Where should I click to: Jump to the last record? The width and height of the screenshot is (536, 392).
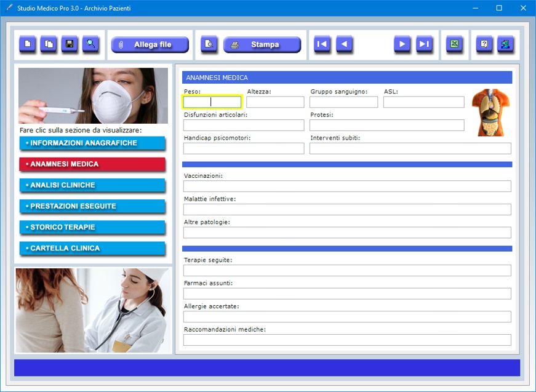click(x=424, y=44)
